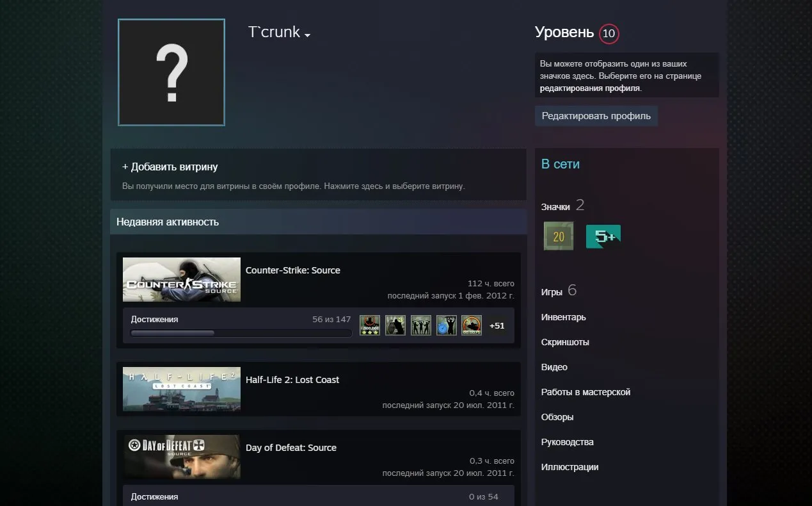This screenshot has height=506, width=812.
Task: Open the «Значки» badges link
Action: [x=555, y=207]
